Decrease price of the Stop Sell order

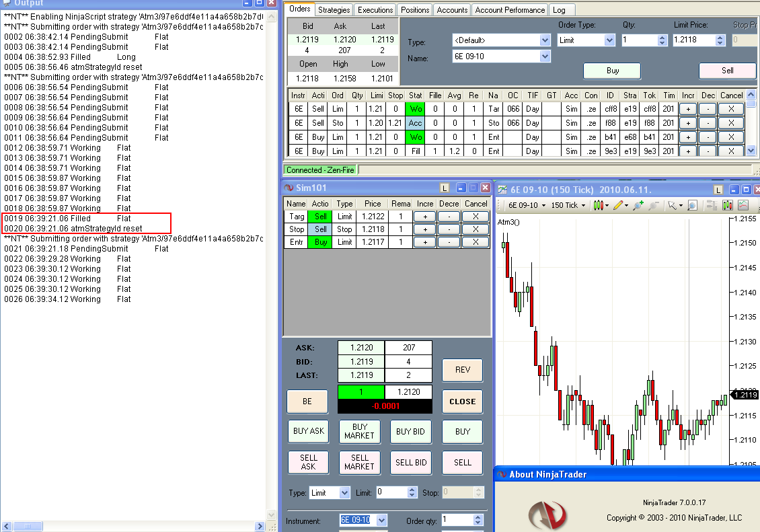tap(449, 229)
